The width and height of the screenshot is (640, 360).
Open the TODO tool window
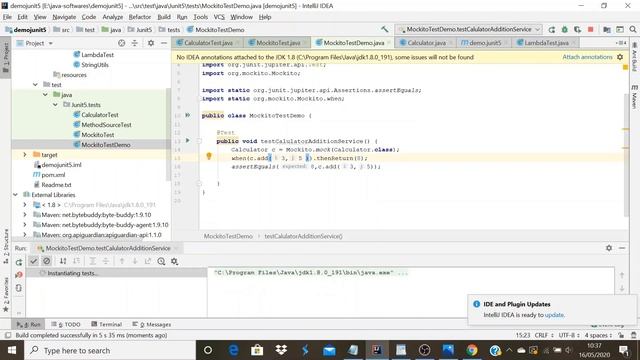(x=66, y=324)
